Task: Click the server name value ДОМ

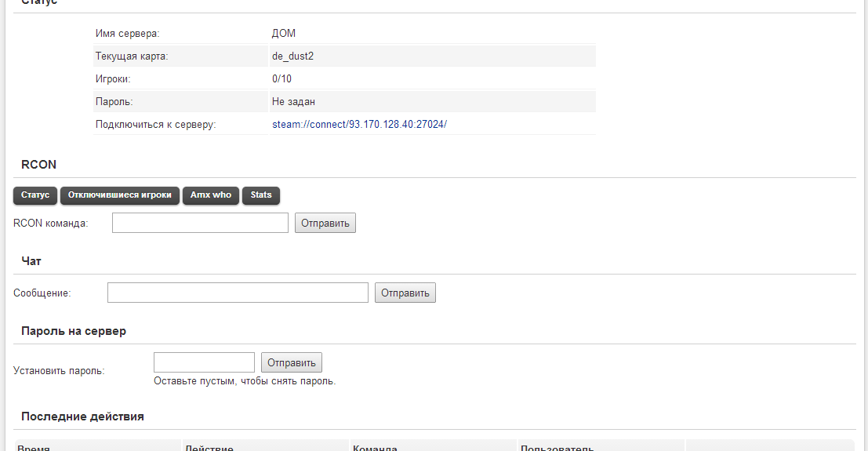Action: [284, 34]
